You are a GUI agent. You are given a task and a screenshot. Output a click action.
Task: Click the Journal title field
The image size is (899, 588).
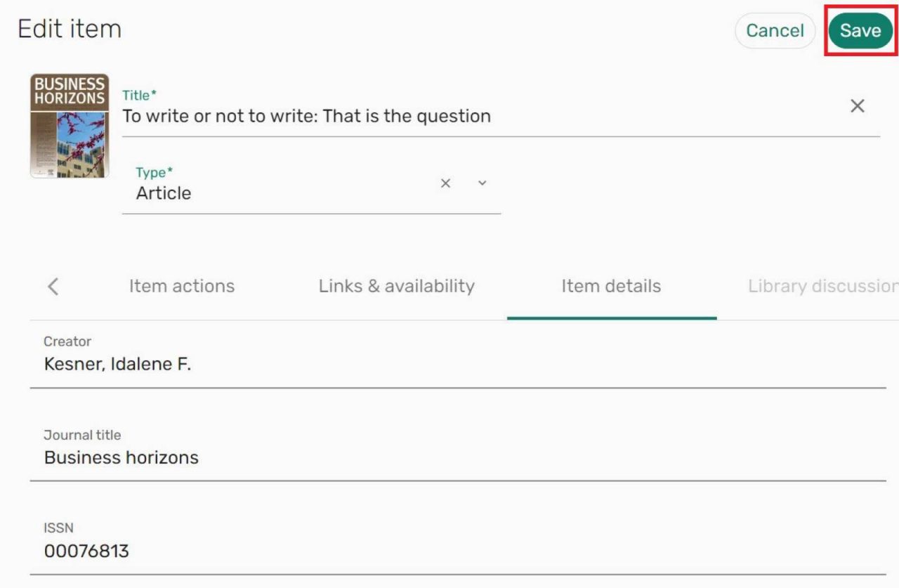pyautogui.click(x=122, y=457)
